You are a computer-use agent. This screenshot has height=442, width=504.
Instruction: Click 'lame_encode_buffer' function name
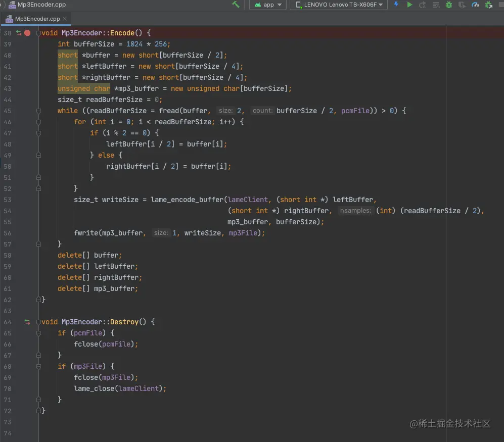point(187,200)
